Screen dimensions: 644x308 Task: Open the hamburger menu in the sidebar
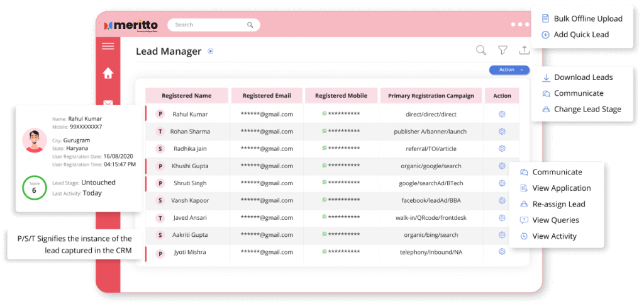108,46
